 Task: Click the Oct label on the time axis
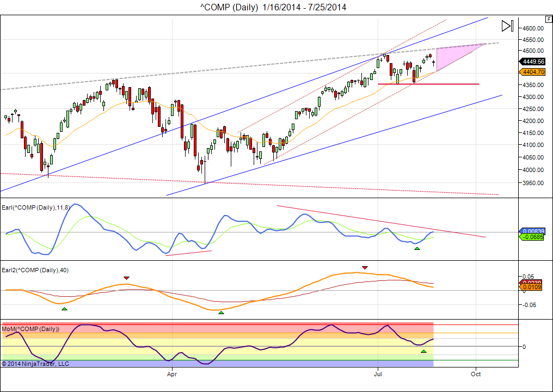coord(476,374)
